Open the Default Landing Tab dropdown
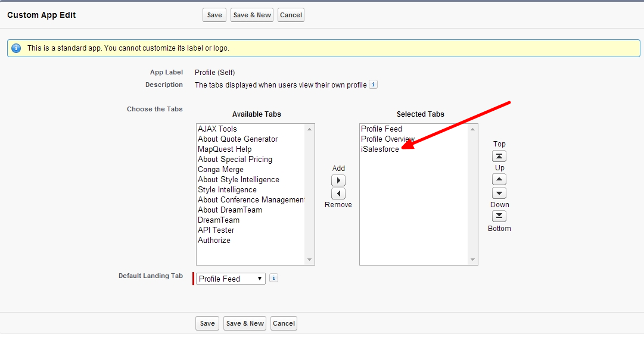Image resolution: width=644 pixels, height=337 pixels. [x=231, y=279]
